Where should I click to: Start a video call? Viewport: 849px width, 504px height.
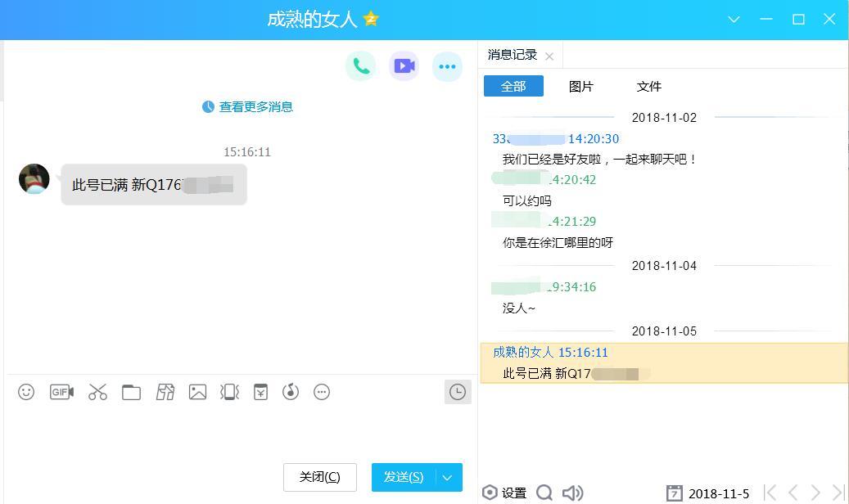coord(404,66)
